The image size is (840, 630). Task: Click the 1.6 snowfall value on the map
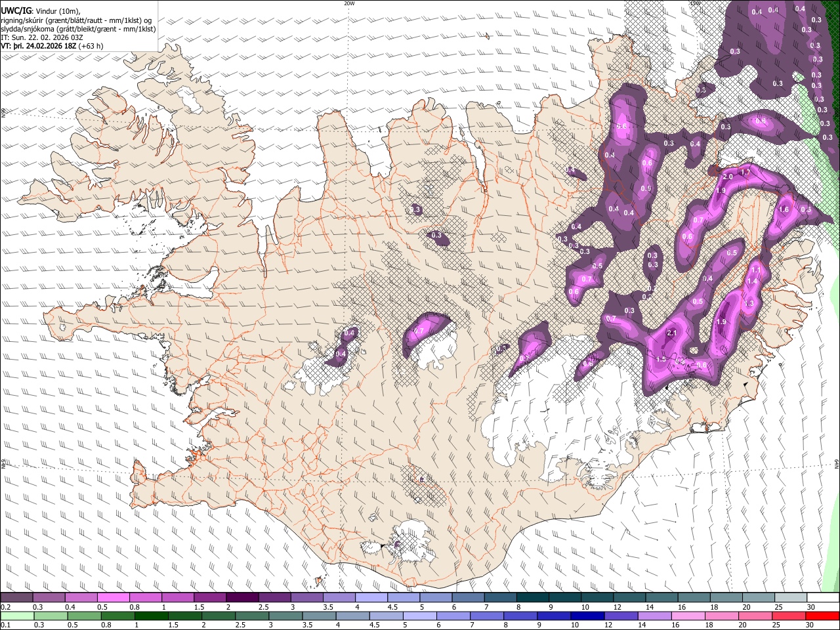click(784, 210)
